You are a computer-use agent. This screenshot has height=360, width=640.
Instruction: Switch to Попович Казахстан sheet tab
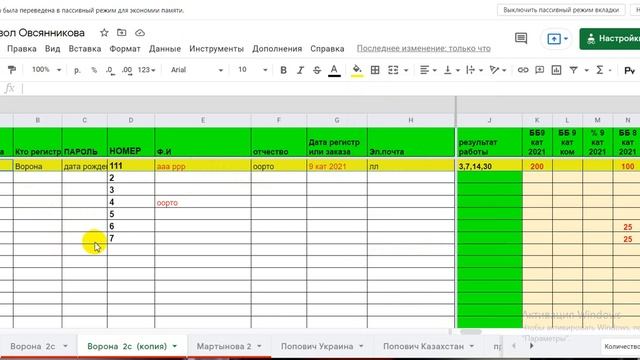click(423, 346)
